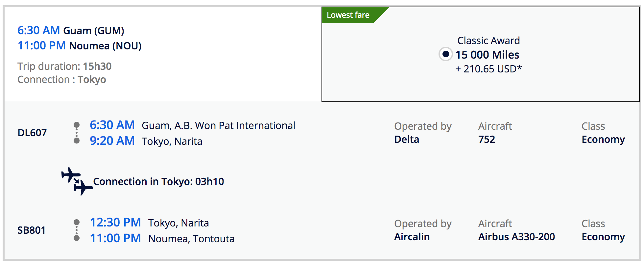Screen dimensions: 644x264
Task: Click the Noumea (NOU) arrival summary
Action: (x=105, y=46)
